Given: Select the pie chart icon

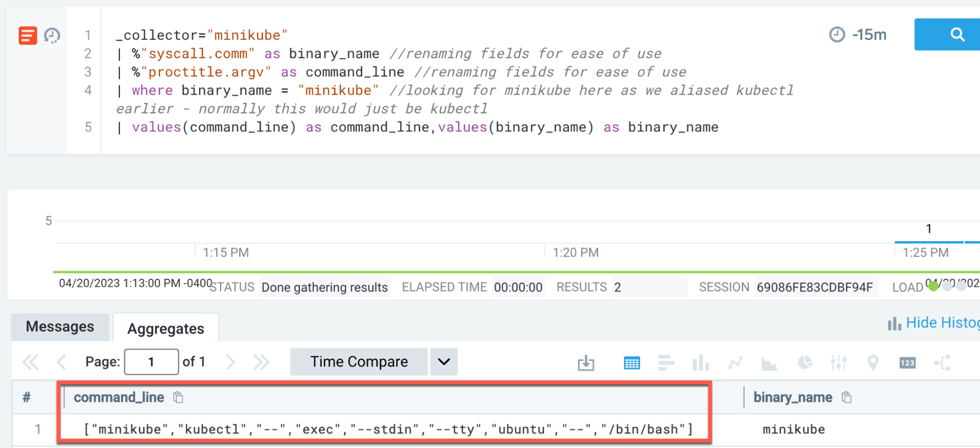Looking at the screenshot, I should click(x=804, y=362).
